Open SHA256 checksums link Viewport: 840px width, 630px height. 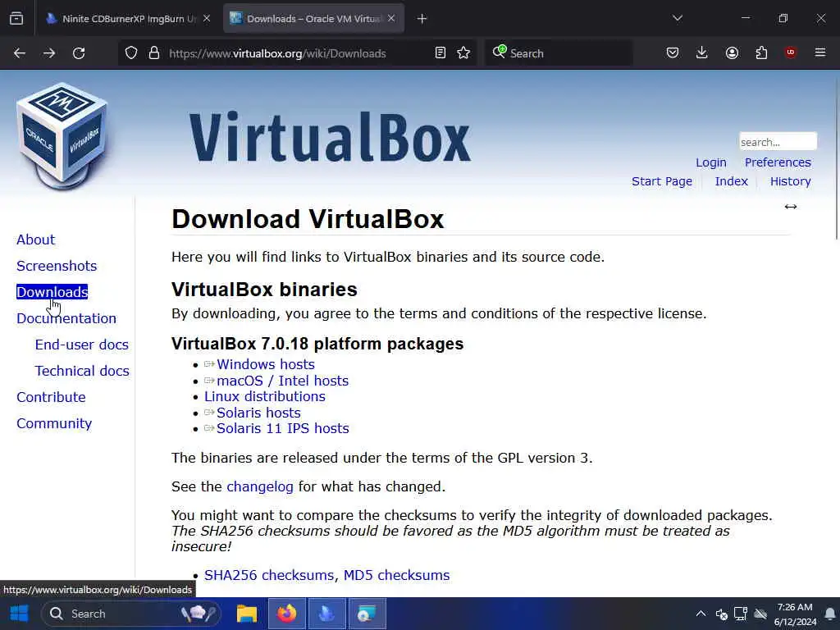pyautogui.click(x=269, y=575)
